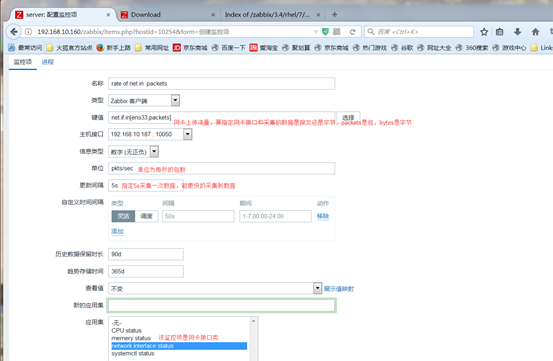The height and width of the screenshot is (361, 553).
Task: Select the 灵活 interval type toggle
Action: [123, 216]
